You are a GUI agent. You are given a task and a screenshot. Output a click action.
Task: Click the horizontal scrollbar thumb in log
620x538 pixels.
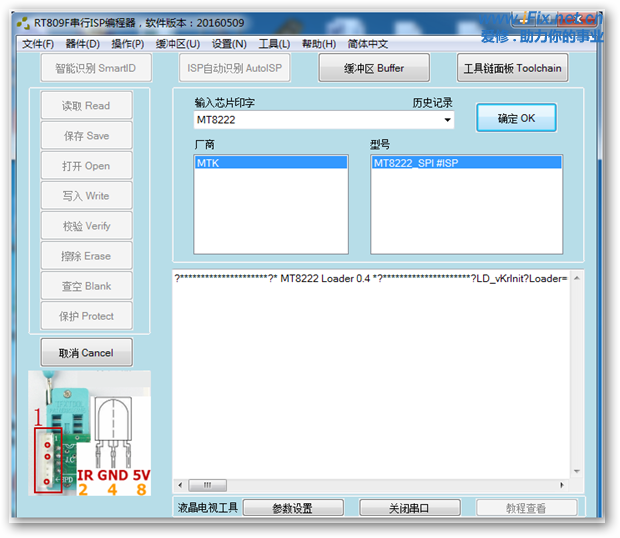click(207, 485)
